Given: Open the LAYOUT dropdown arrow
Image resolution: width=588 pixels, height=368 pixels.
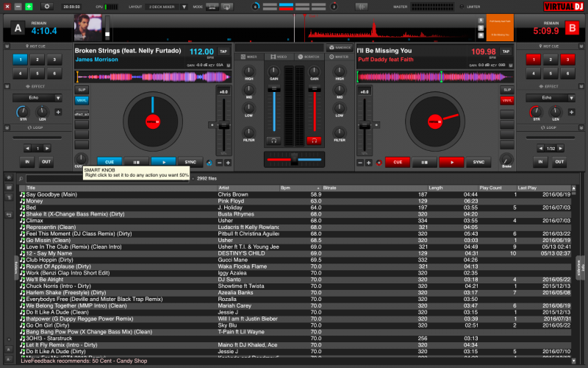Looking at the screenshot, I should coord(184,7).
